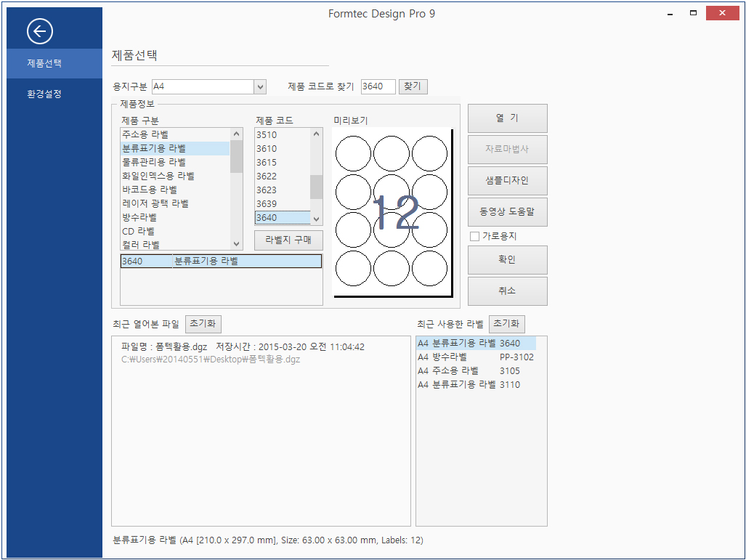Select 컬러 라벨 category

pyautogui.click(x=175, y=245)
